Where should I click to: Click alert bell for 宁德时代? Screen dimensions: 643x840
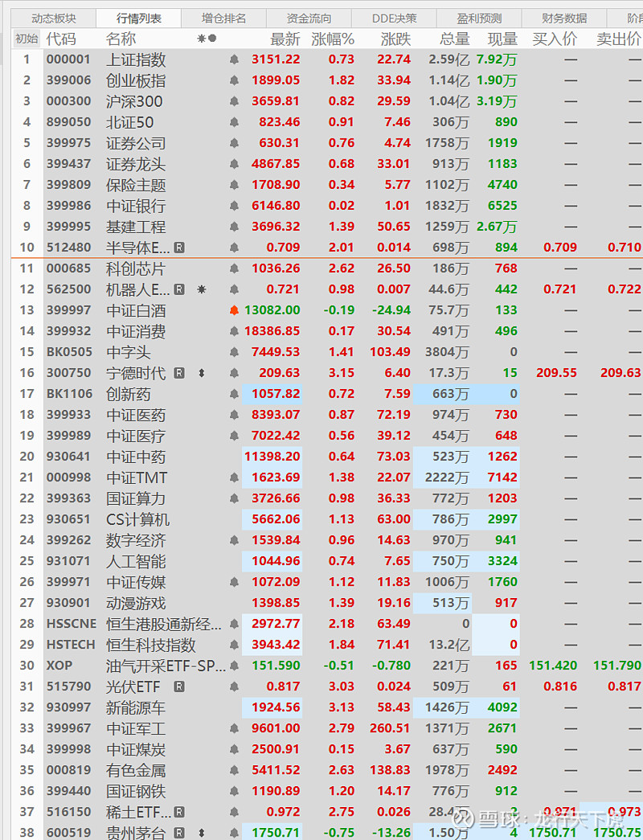234,373
